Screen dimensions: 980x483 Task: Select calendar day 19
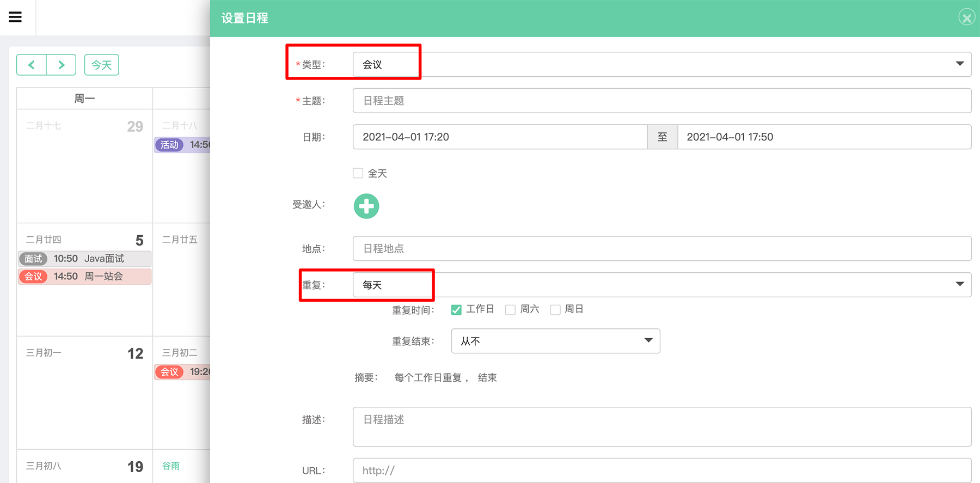[135, 467]
